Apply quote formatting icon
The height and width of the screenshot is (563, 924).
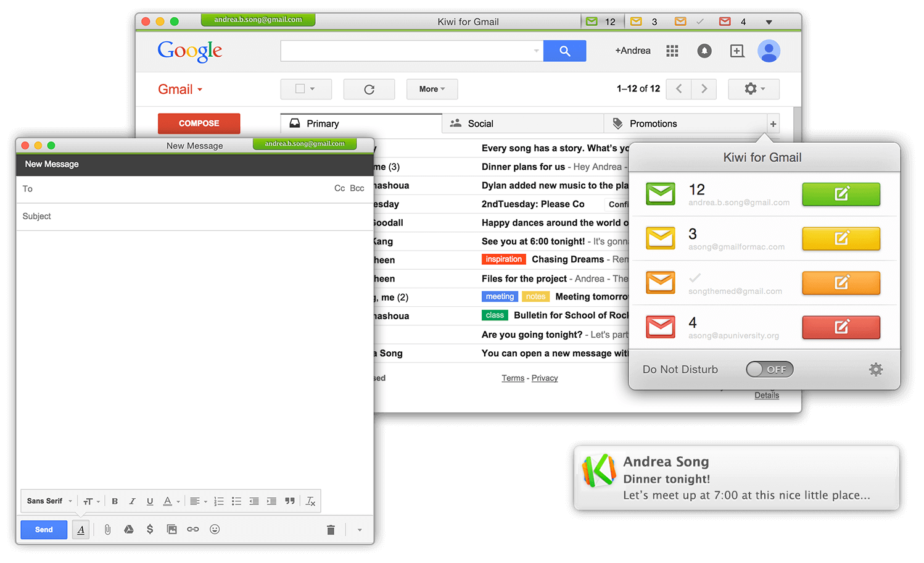click(290, 501)
